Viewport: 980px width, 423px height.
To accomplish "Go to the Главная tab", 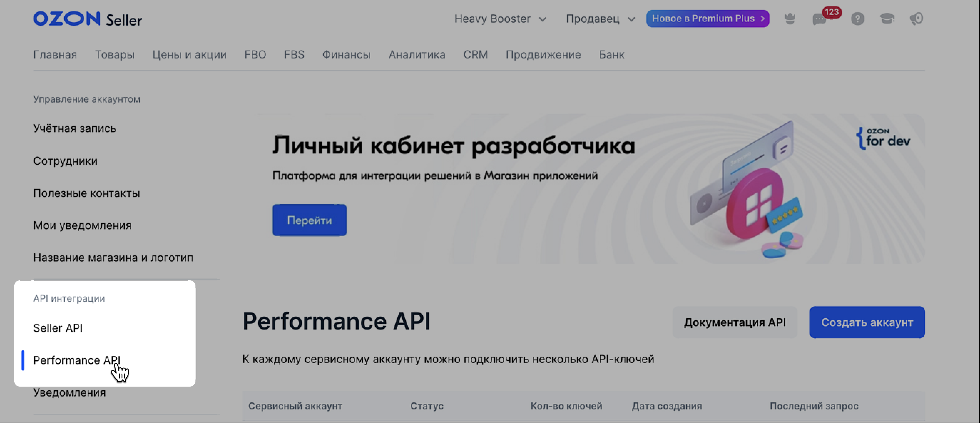I will [x=55, y=55].
